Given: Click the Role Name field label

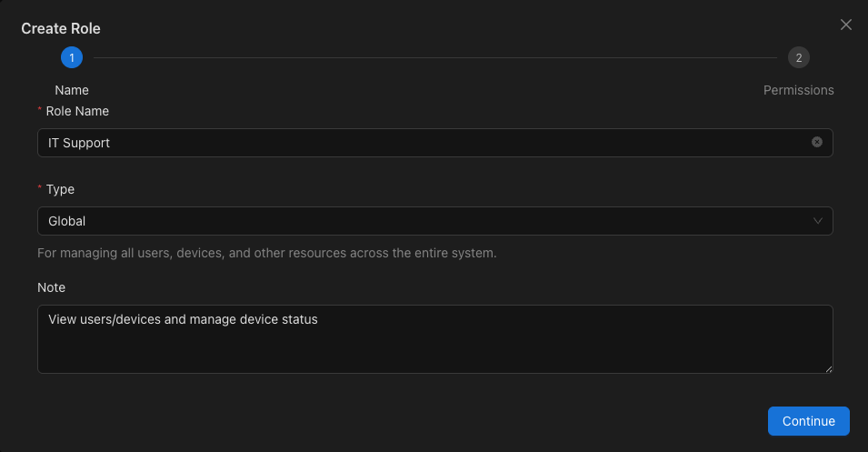Looking at the screenshot, I should click(77, 111).
